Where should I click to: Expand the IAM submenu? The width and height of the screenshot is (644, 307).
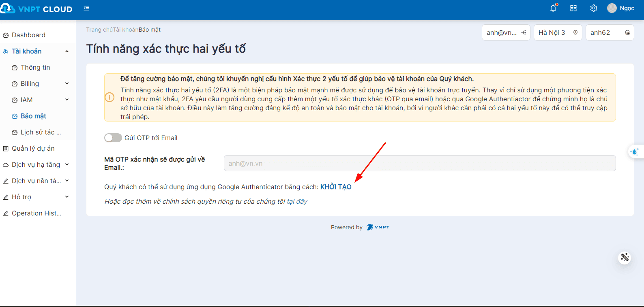pyautogui.click(x=67, y=100)
